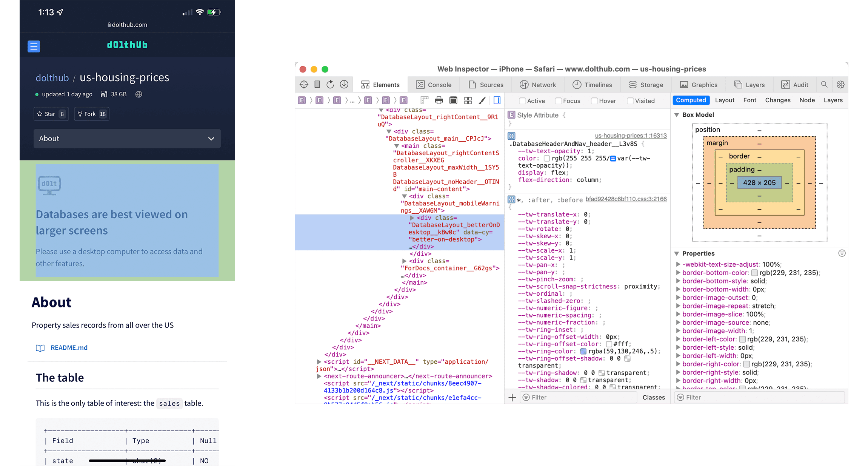
Task: Click the dolthub logo on the phone screen
Action: tap(127, 45)
